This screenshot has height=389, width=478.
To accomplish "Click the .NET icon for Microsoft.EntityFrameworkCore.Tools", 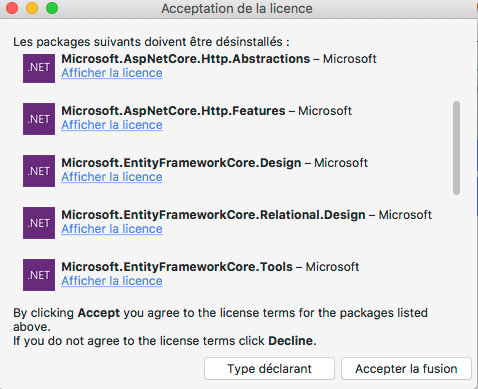I will point(39,275).
